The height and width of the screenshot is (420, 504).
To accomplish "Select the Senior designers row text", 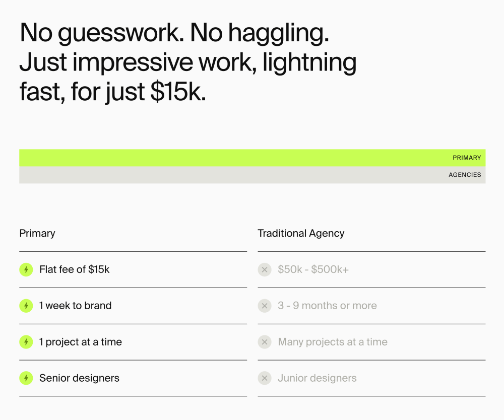I will pyautogui.click(x=79, y=378).
